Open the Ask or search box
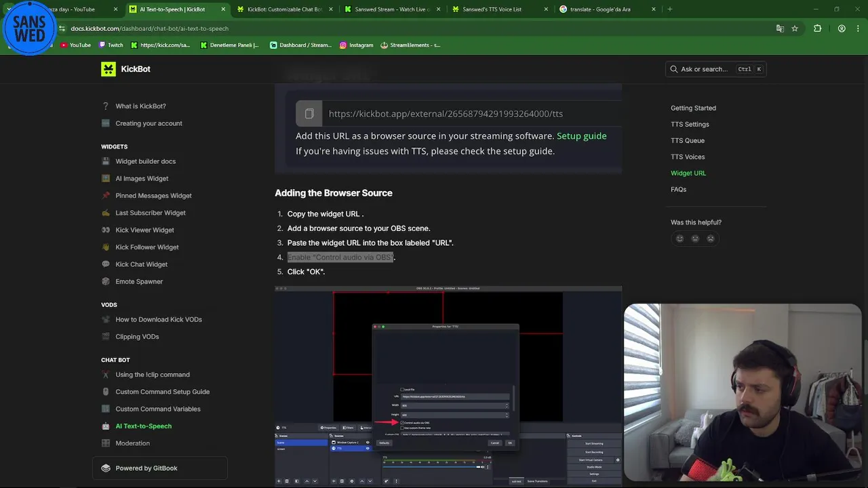868x488 pixels. point(716,69)
